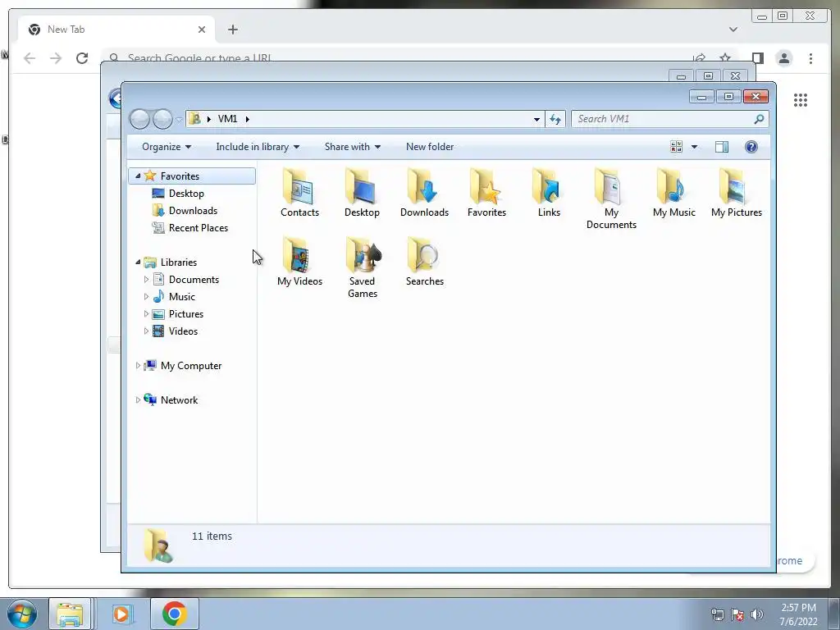Open the Google apps grid
840x630 pixels.
[x=801, y=99]
